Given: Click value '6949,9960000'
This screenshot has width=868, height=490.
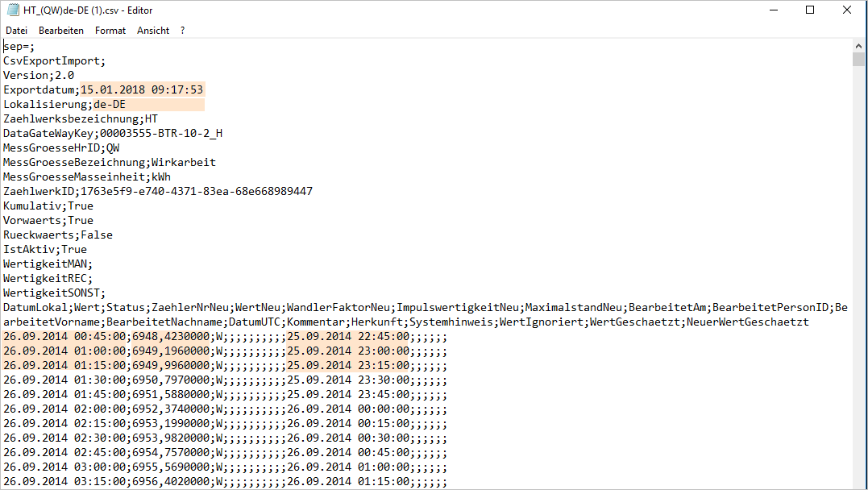Looking at the screenshot, I should (x=171, y=365).
